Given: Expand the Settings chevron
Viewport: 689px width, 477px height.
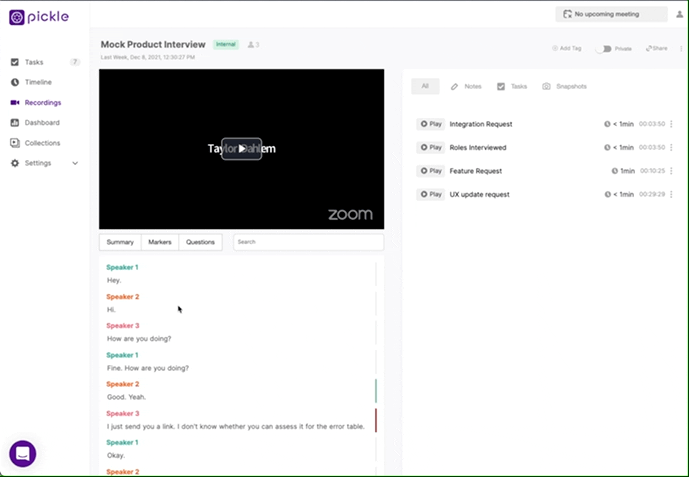Looking at the screenshot, I should pos(75,163).
